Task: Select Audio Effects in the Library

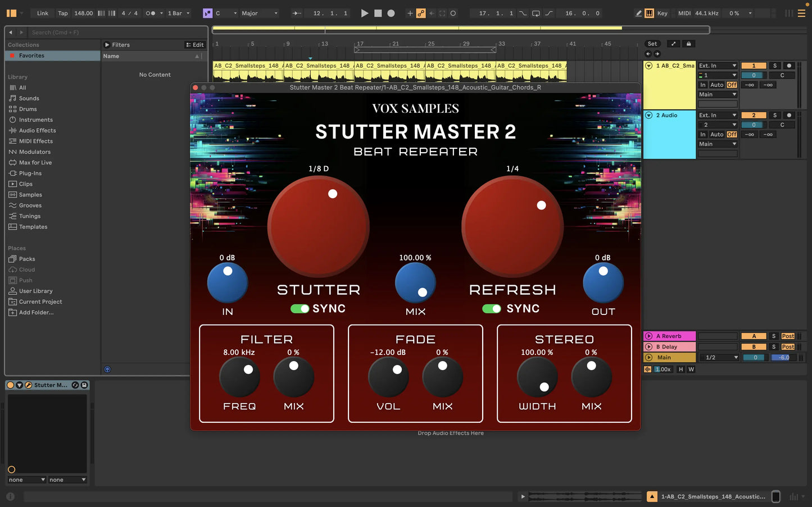Action: (38, 130)
